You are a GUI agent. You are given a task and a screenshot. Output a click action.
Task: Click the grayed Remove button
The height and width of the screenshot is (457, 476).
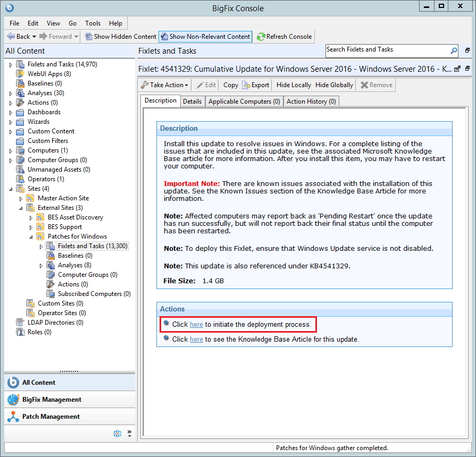tap(377, 85)
